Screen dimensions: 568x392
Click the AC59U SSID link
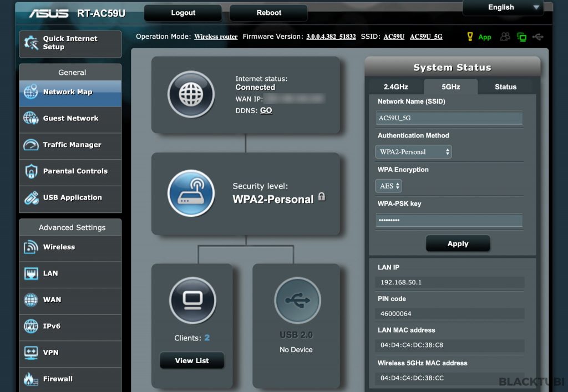click(x=394, y=37)
